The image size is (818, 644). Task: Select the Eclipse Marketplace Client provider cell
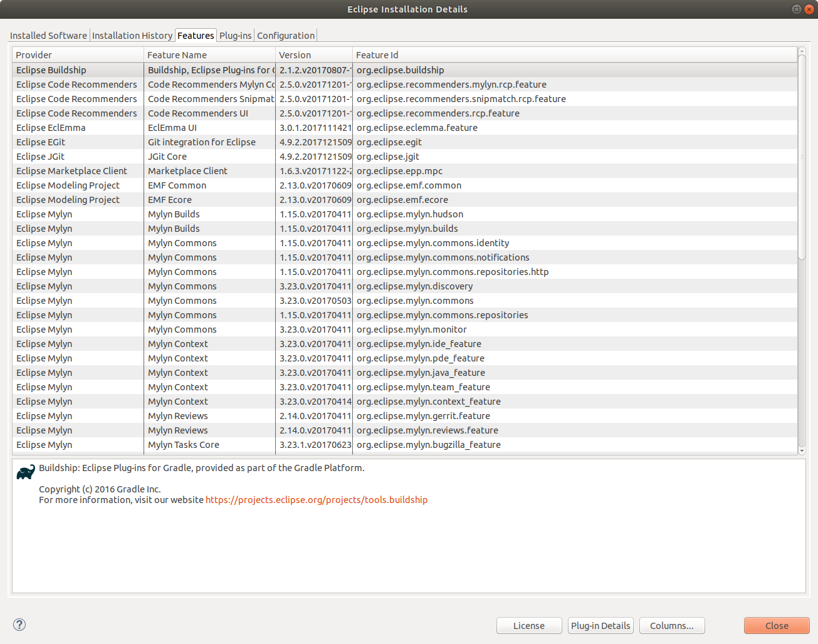click(x=71, y=171)
